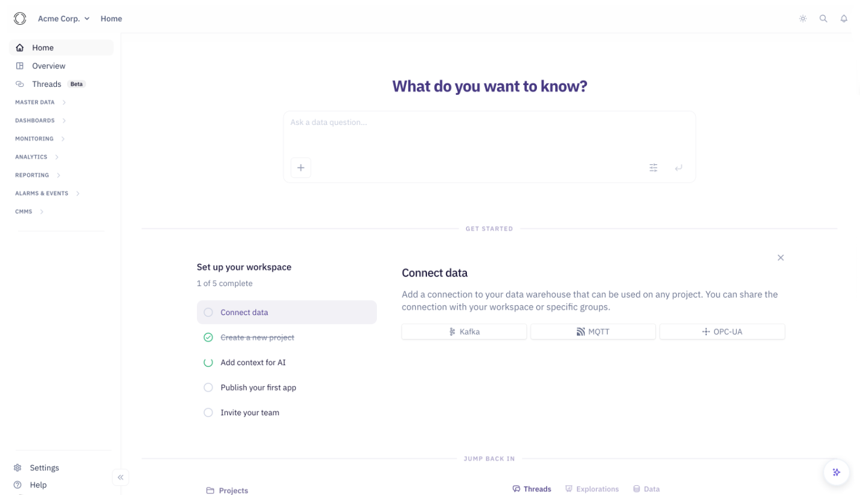Open search via magnifier icon

pyautogui.click(x=823, y=19)
